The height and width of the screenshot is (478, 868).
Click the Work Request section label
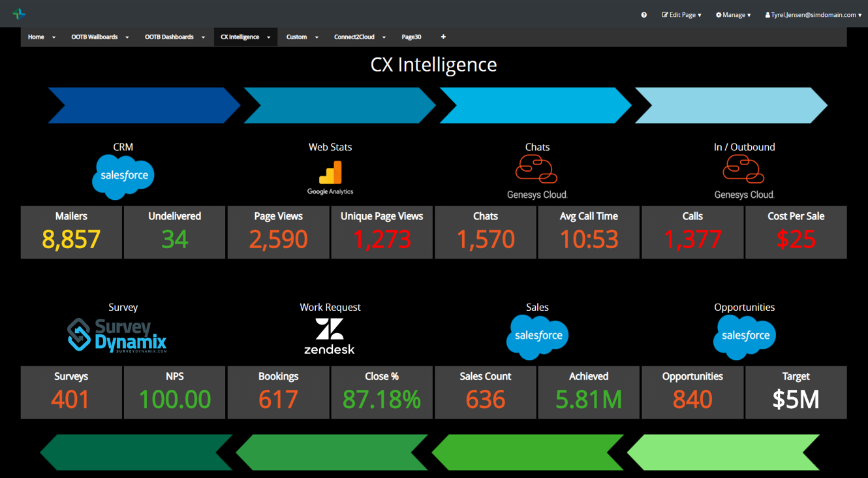330,308
